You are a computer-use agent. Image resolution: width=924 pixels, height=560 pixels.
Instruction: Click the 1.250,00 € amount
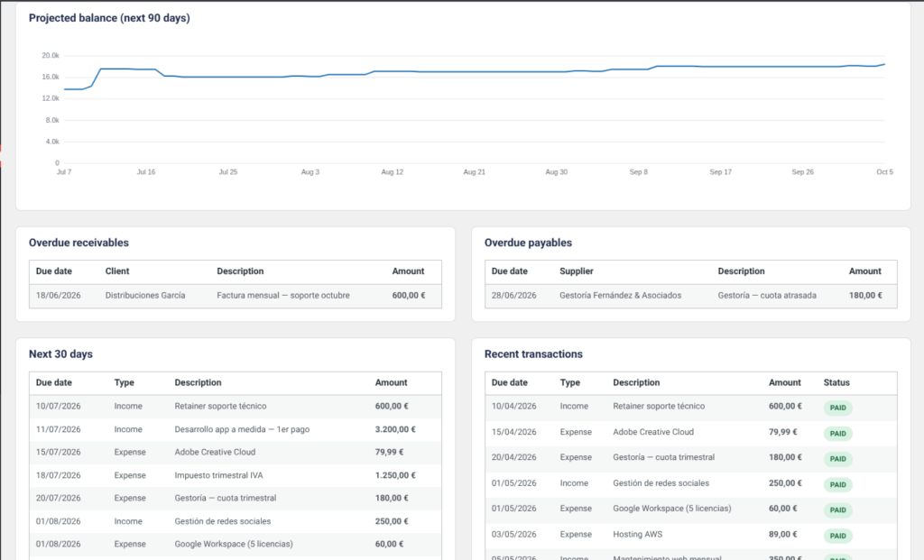(x=395, y=475)
